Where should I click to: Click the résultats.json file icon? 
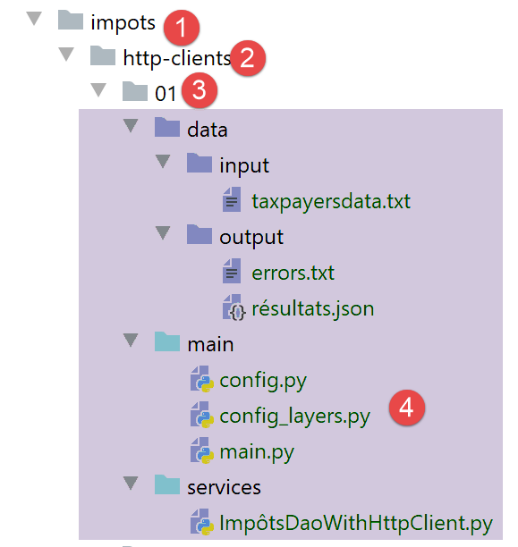234,307
